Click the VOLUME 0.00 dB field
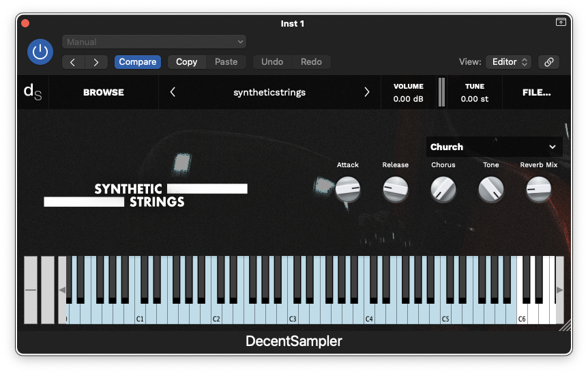 point(409,93)
